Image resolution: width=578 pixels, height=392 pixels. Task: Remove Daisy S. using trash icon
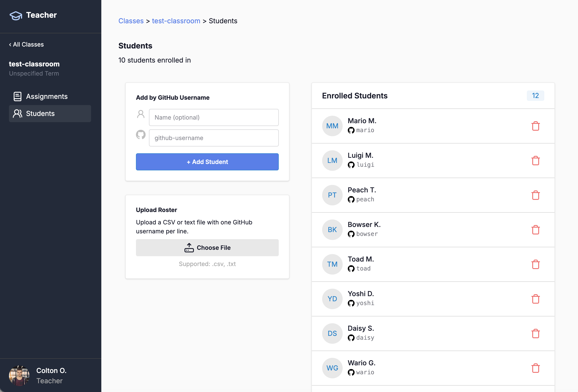[535, 333]
